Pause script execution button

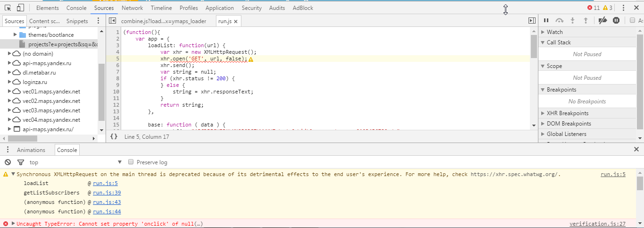coord(546,20)
